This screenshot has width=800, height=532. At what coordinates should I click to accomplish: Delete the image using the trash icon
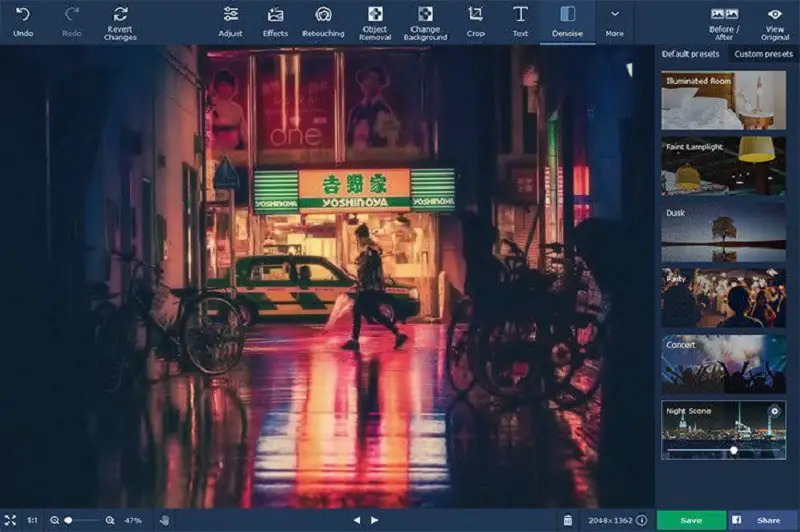click(x=568, y=520)
